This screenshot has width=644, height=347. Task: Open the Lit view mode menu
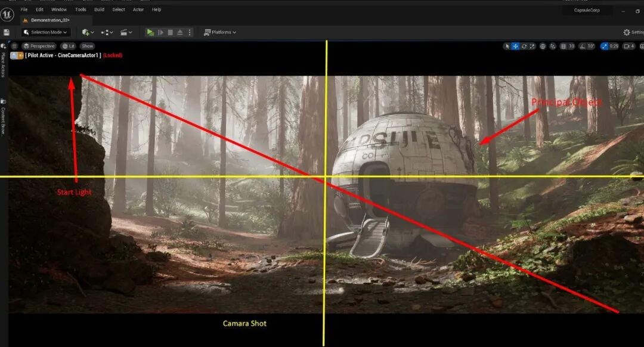[69, 46]
